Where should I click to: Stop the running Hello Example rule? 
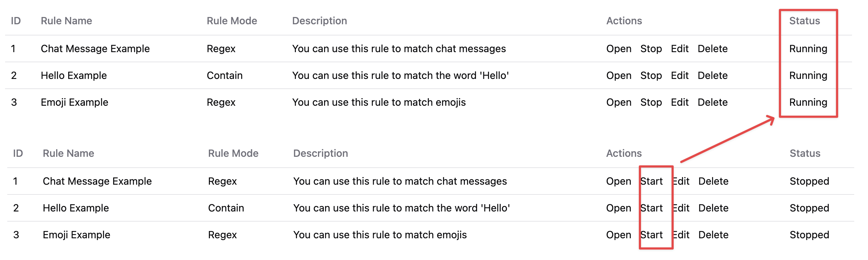click(651, 76)
